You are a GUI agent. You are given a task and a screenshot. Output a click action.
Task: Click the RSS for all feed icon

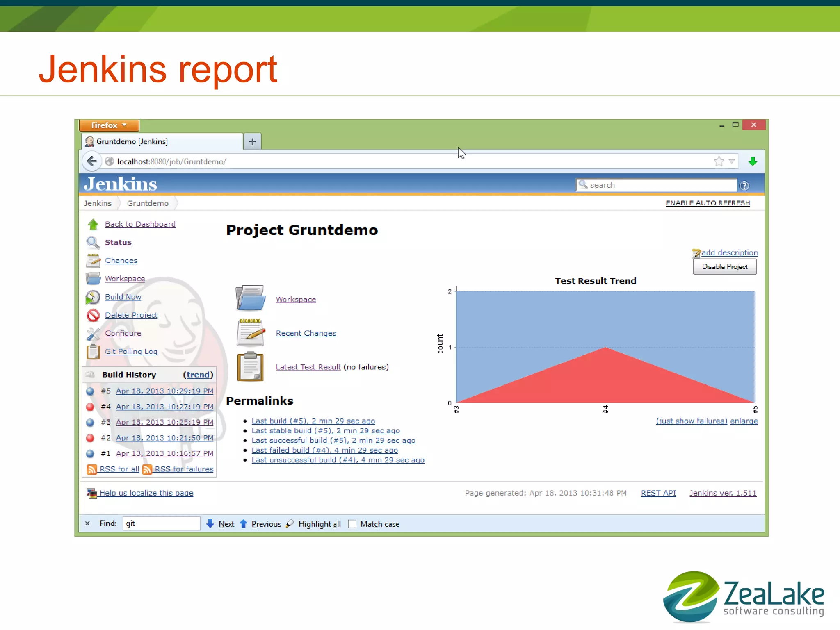click(92, 469)
